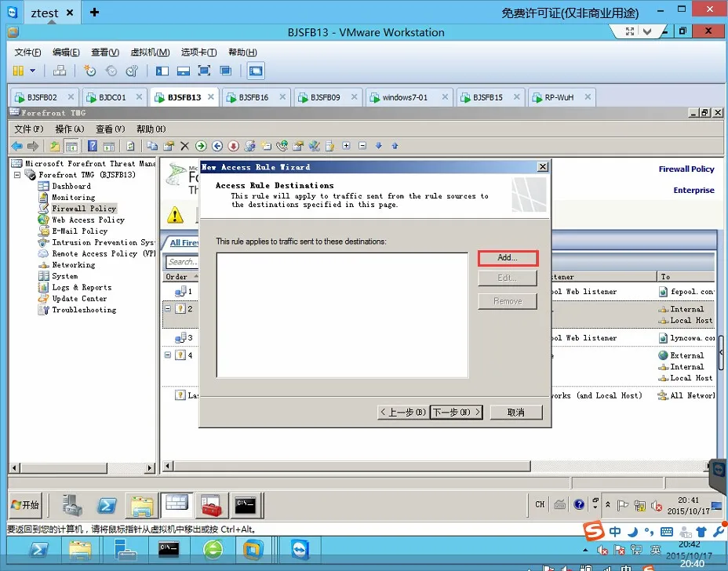728x571 pixels.
Task: Click the red down-arrow circle toolbar icon
Action: click(234, 146)
